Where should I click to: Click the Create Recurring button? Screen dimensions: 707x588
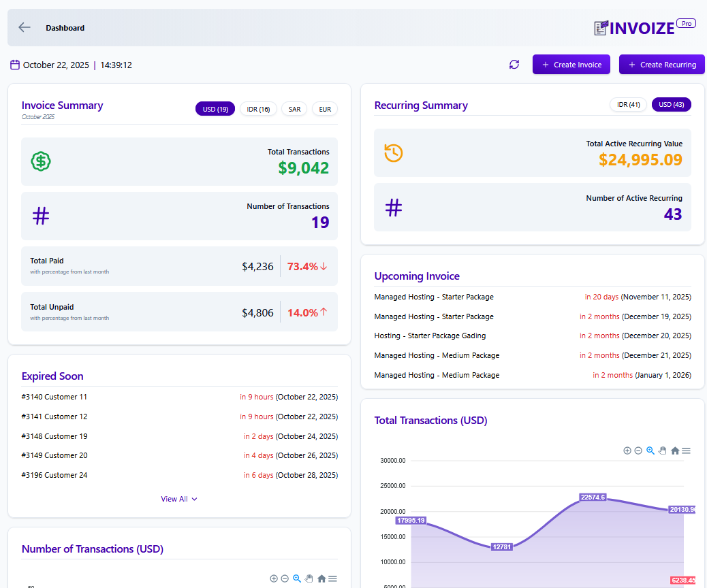(x=661, y=64)
